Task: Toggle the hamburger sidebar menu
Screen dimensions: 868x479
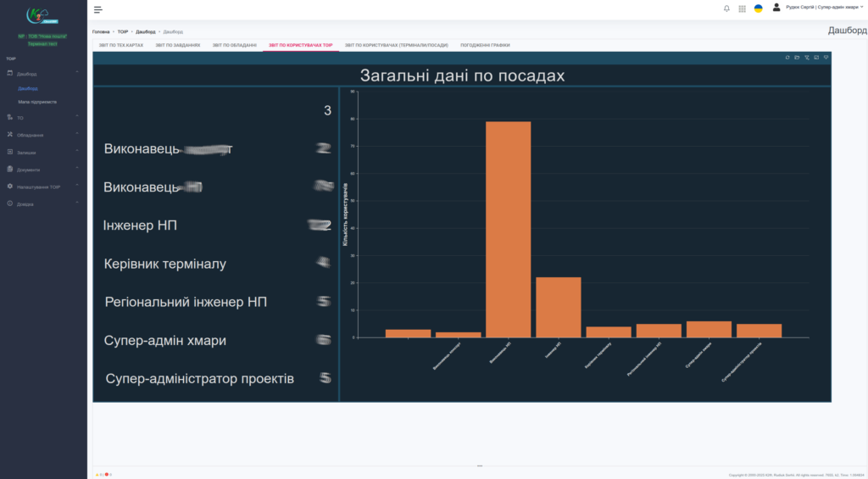Action: tap(98, 9)
